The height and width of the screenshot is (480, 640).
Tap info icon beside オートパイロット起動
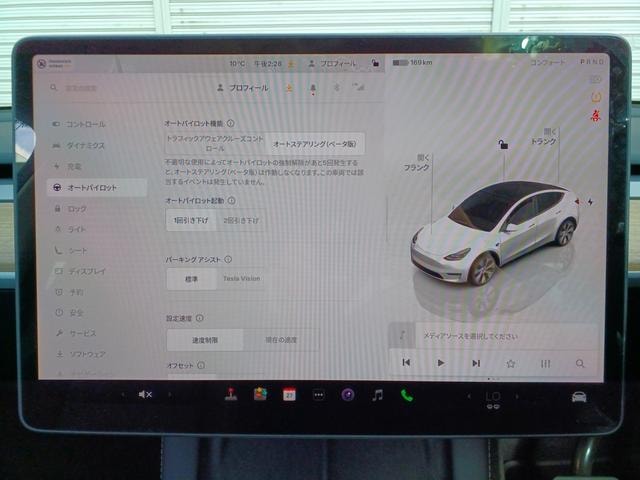[231, 200]
